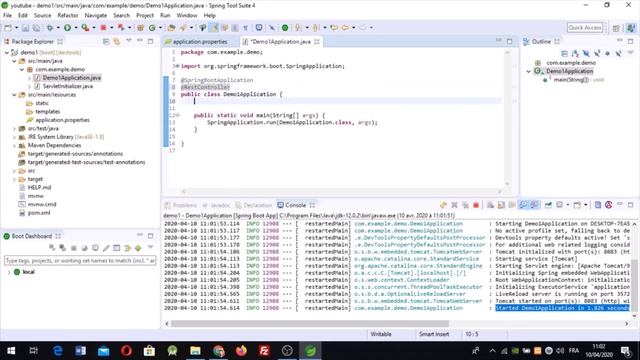Select main(String[]) in Outline

point(571,80)
